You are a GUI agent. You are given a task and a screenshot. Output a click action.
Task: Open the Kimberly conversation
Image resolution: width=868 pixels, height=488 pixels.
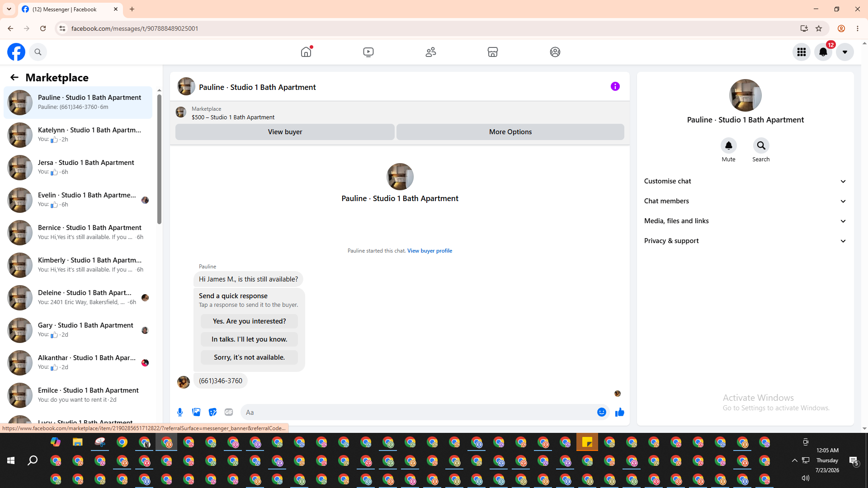(x=78, y=265)
